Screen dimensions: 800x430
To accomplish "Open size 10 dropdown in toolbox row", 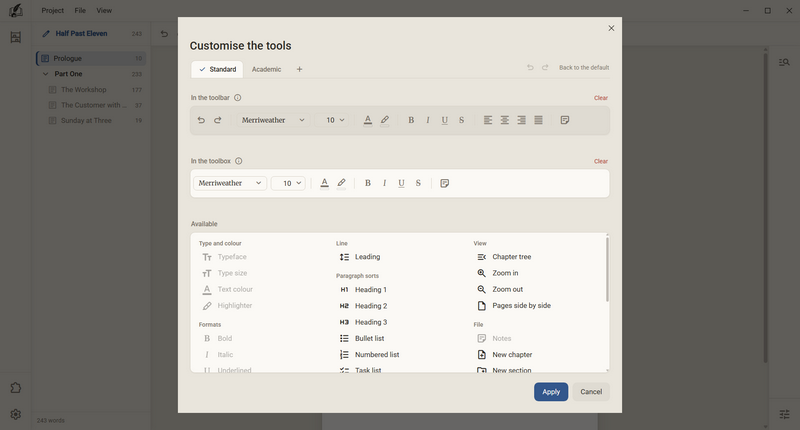I will (288, 183).
